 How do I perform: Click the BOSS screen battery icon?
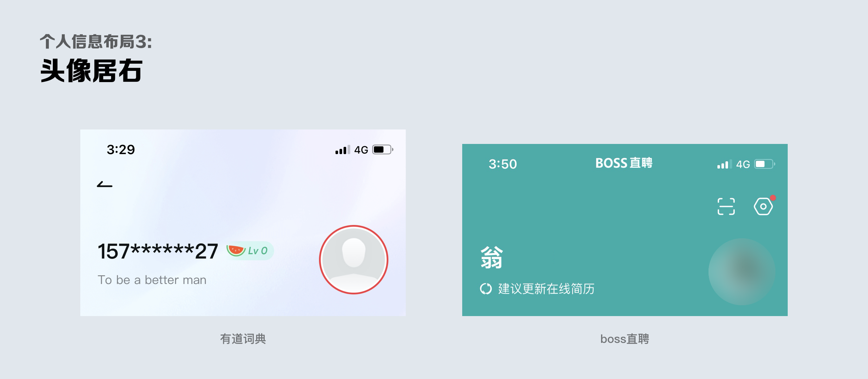click(765, 164)
